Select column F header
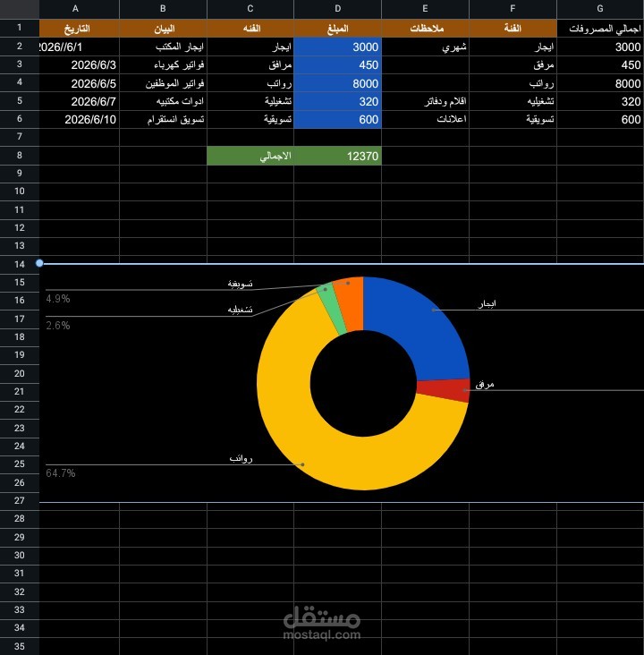The image size is (644, 655). tap(513, 9)
